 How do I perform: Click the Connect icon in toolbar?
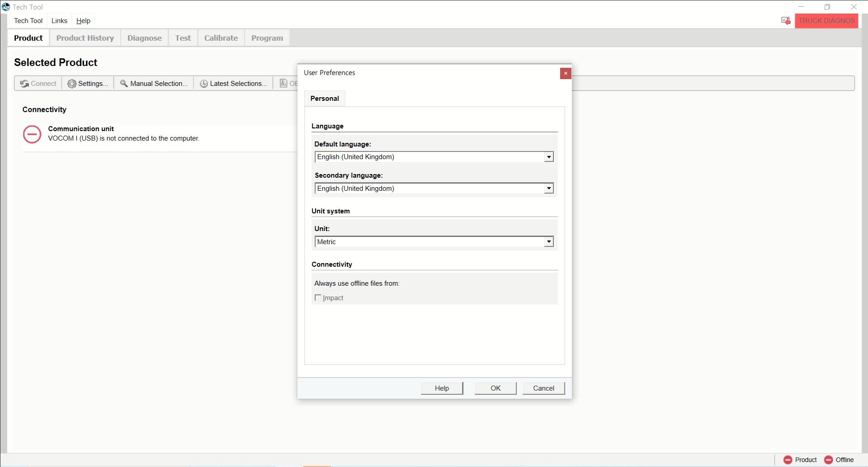[x=24, y=84]
